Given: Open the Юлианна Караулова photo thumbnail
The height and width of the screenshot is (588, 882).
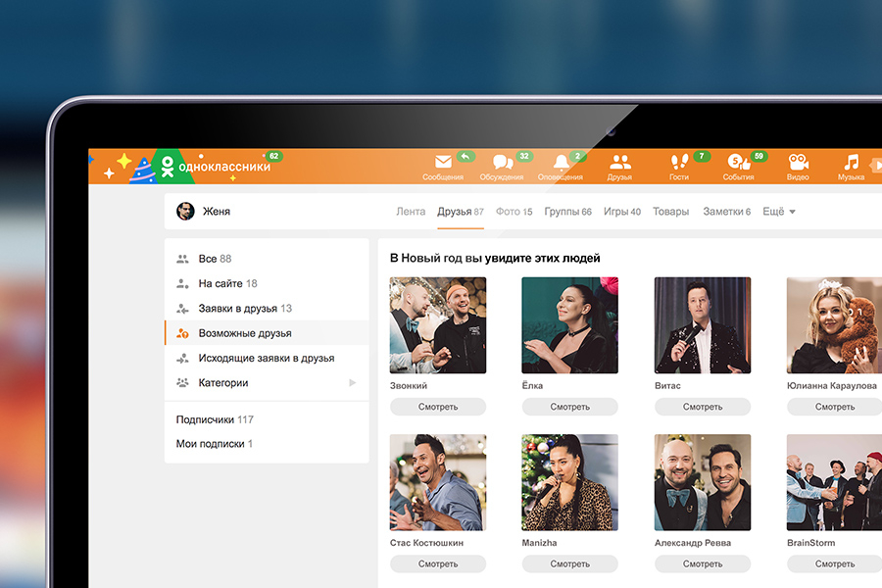Looking at the screenshot, I should (x=835, y=325).
